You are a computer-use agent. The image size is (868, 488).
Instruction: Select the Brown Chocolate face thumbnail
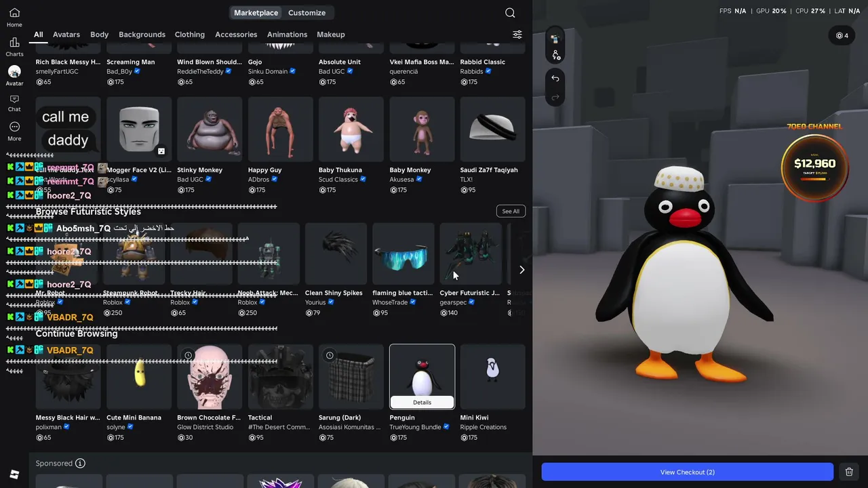click(210, 377)
